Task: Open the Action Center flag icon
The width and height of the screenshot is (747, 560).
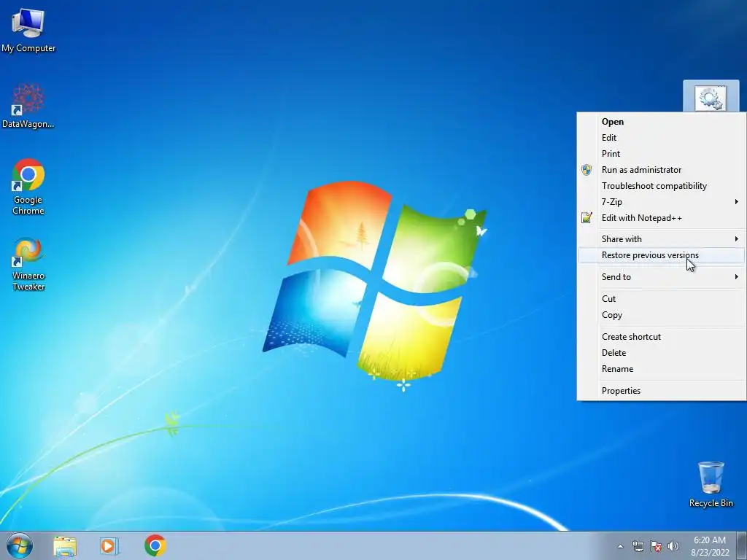Action: [656, 546]
